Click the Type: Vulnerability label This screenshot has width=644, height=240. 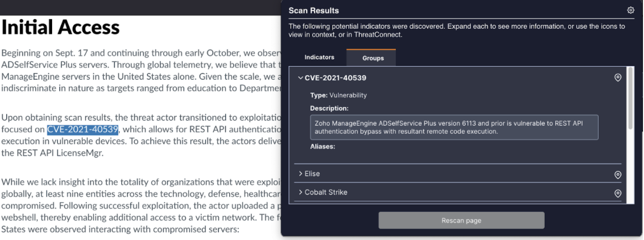coord(339,95)
